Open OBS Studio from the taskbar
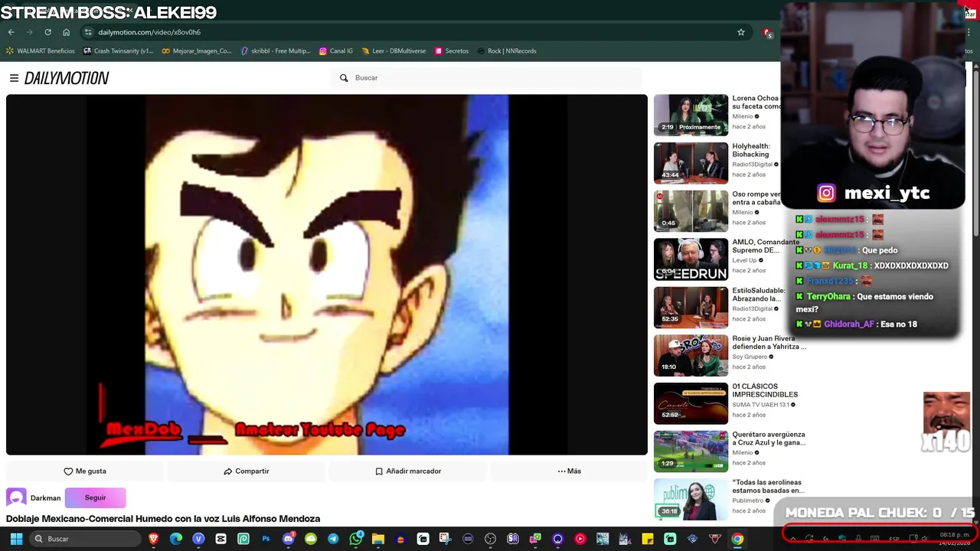Viewport: 980px width, 551px height. [490, 539]
